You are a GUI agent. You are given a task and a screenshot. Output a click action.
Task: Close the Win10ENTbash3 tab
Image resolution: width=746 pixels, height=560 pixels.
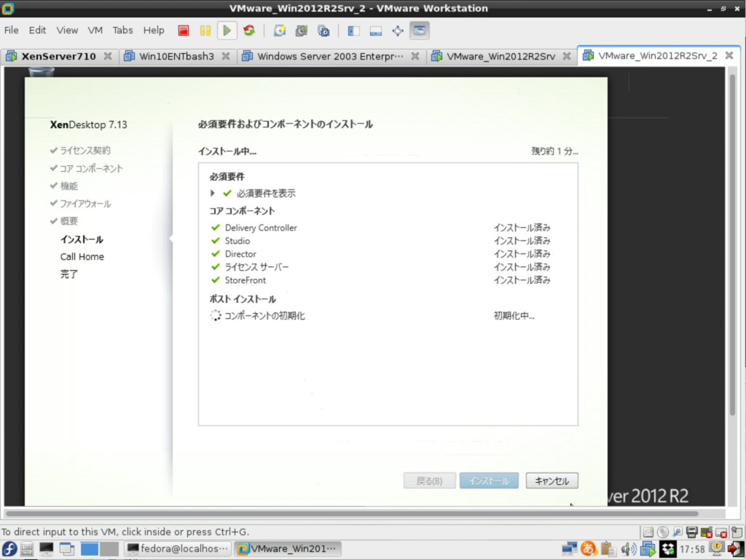pos(226,56)
